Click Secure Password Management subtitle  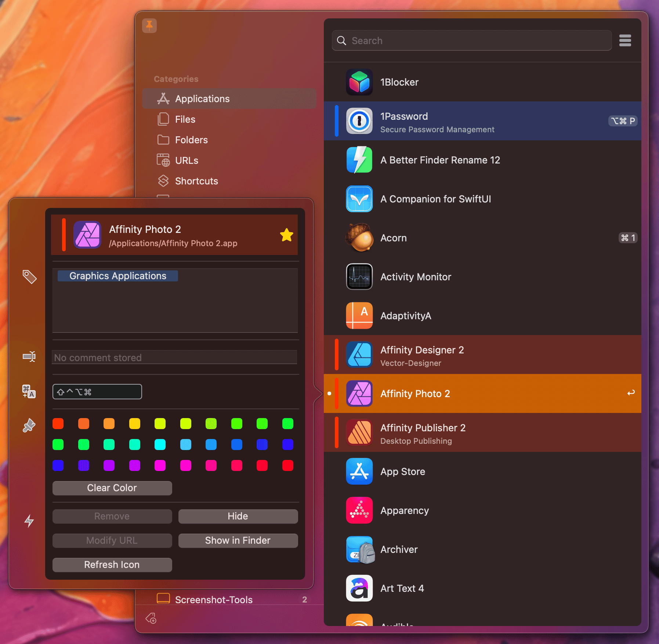pos(437,129)
